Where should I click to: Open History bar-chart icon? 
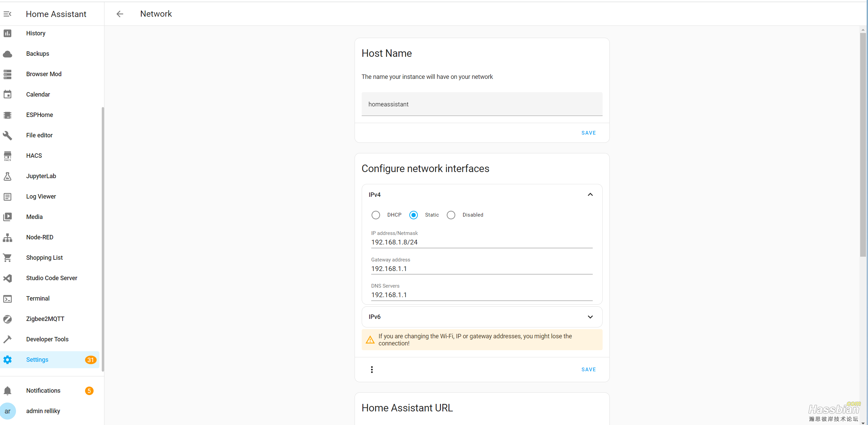tap(7, 33)
